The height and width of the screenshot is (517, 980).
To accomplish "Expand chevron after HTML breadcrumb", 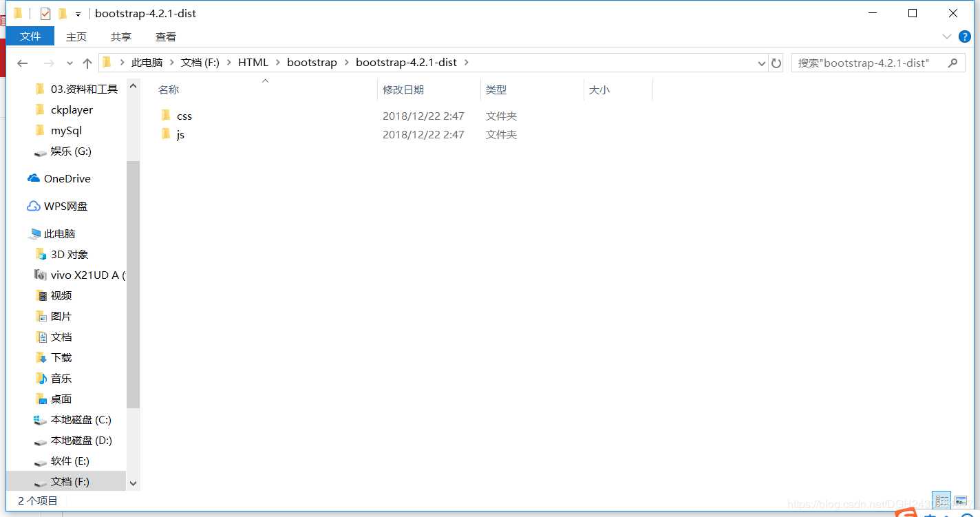I will [278, 63].
